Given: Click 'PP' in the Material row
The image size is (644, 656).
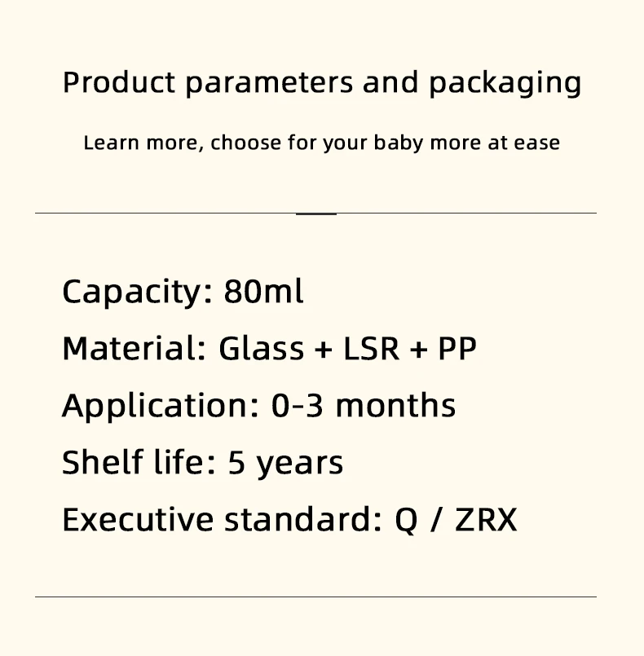Looking at the screenshot, I should point(457,349).
